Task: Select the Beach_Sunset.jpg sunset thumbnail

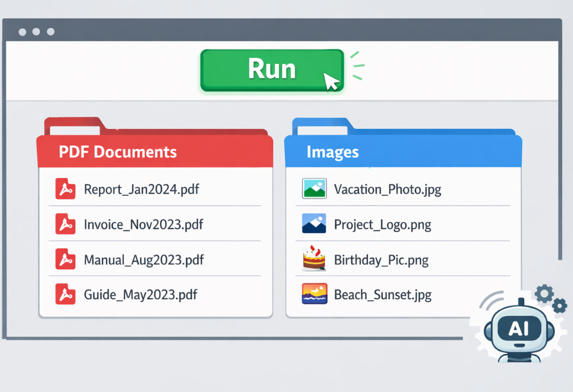Action: point(314,295)
